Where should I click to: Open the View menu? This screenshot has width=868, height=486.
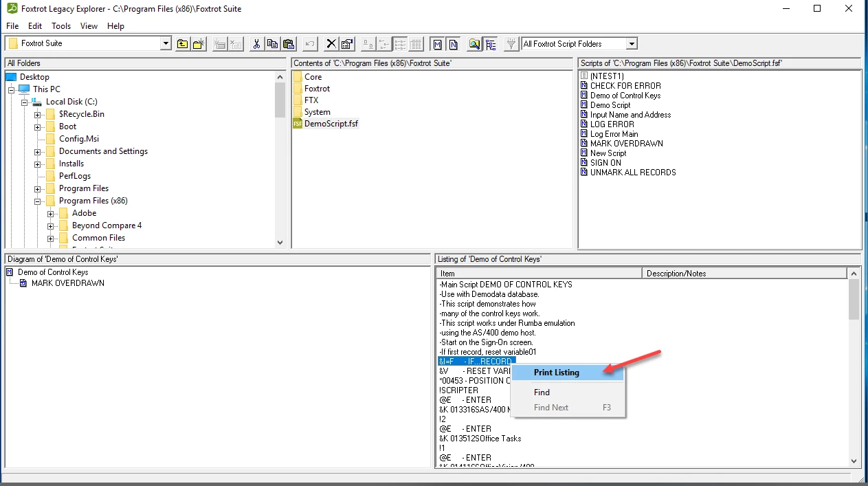coord(89,26)
